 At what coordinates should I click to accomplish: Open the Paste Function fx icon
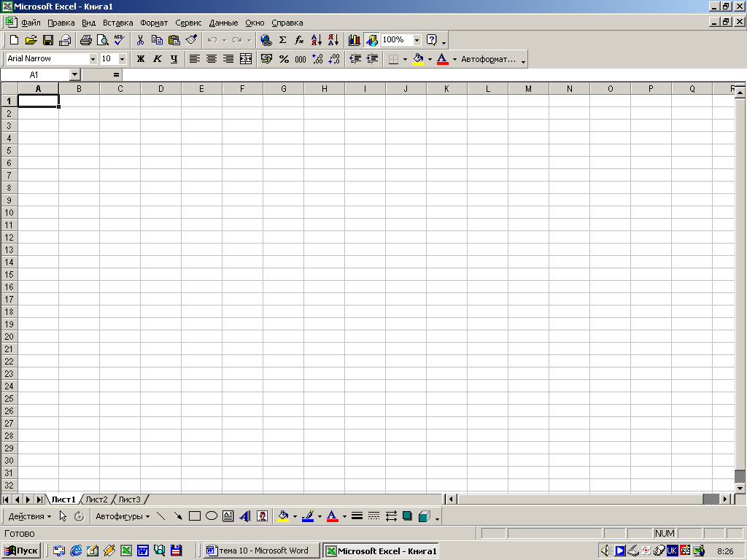tap(299, 40)
